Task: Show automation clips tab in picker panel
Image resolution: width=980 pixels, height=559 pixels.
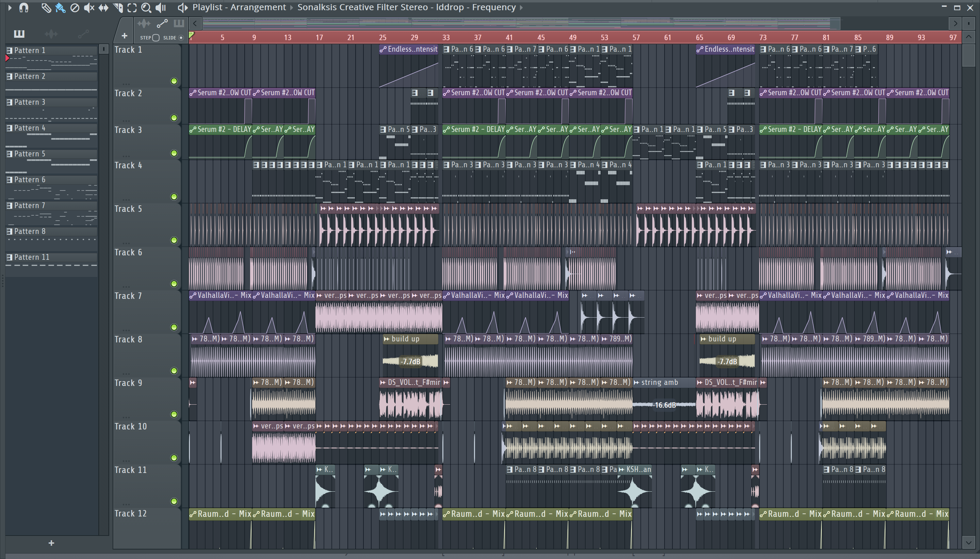Action: click(83, 34)
